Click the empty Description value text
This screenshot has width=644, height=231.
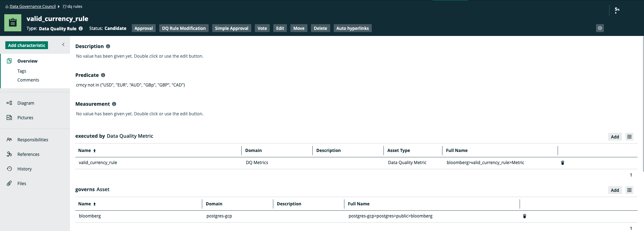[140, 56]
